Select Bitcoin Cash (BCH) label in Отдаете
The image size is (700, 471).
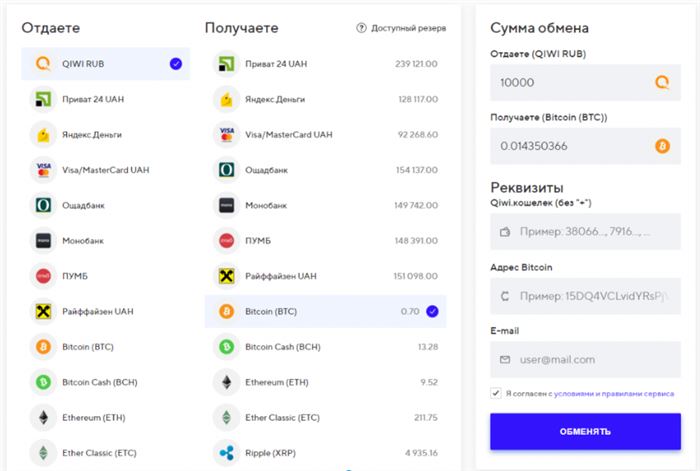pyautogui.click(x=100, y=382)
